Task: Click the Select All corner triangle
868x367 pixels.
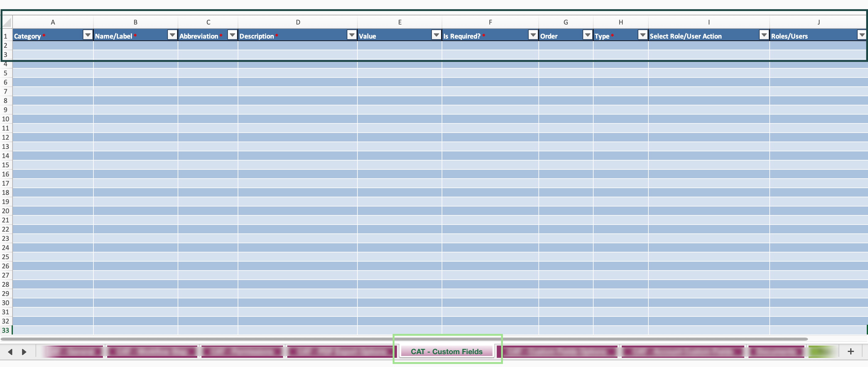Action: pyautogui.click(x=7, y=22)
